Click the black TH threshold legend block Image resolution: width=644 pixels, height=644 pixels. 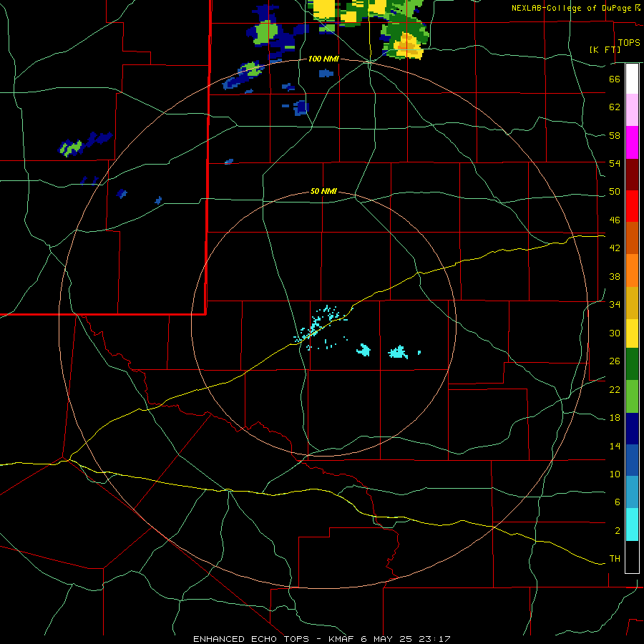(x=632, y=557)
